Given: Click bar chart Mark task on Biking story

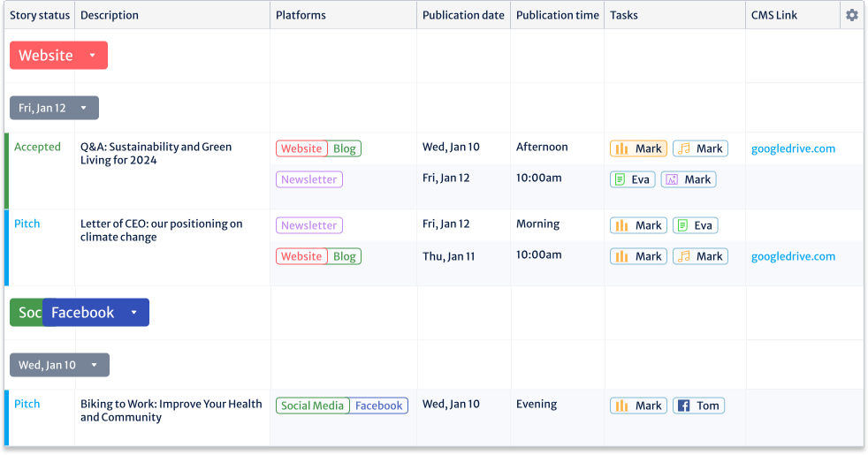Looking at the screenshot, I should point(638,406).
